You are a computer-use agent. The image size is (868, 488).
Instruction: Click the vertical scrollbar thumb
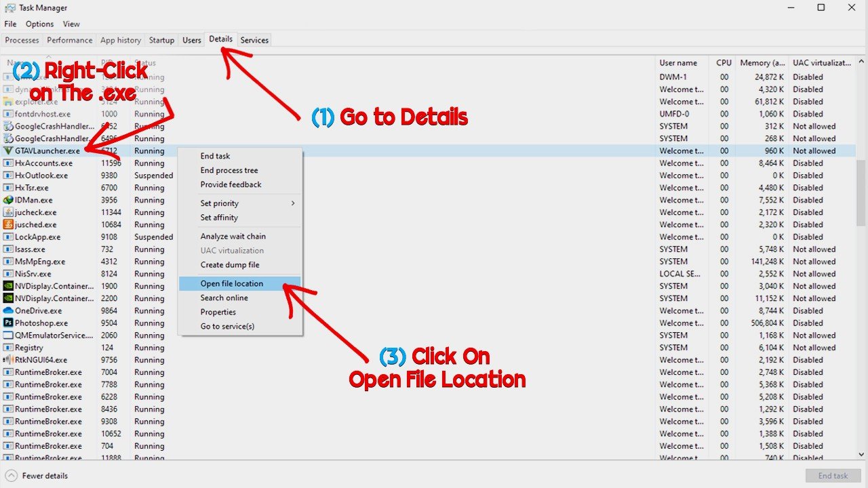tap(861, 193)
